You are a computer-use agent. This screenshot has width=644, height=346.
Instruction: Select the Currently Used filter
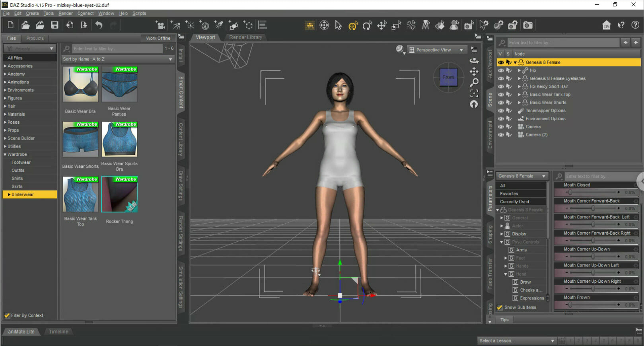click(x=521, y=202)
